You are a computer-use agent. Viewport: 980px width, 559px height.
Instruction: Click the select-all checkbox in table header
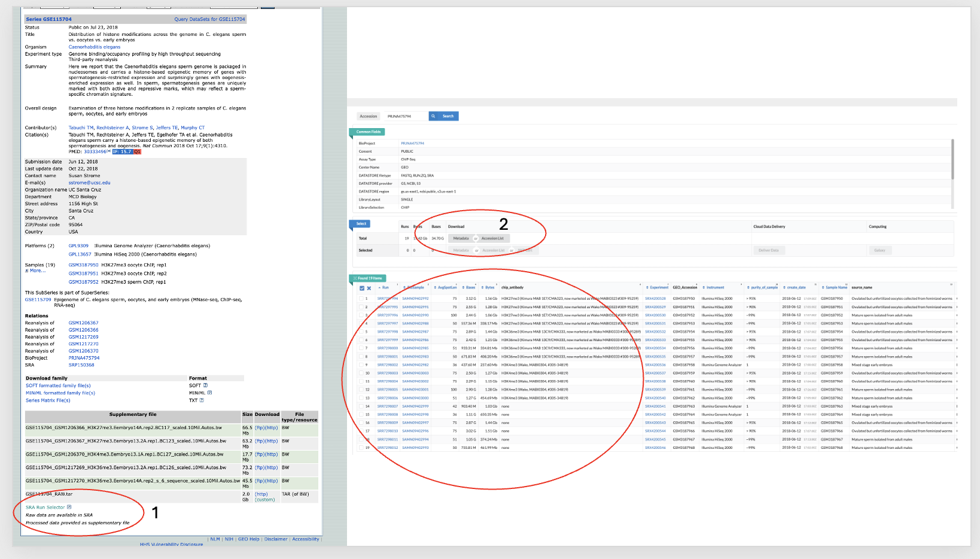coord(361,288)
